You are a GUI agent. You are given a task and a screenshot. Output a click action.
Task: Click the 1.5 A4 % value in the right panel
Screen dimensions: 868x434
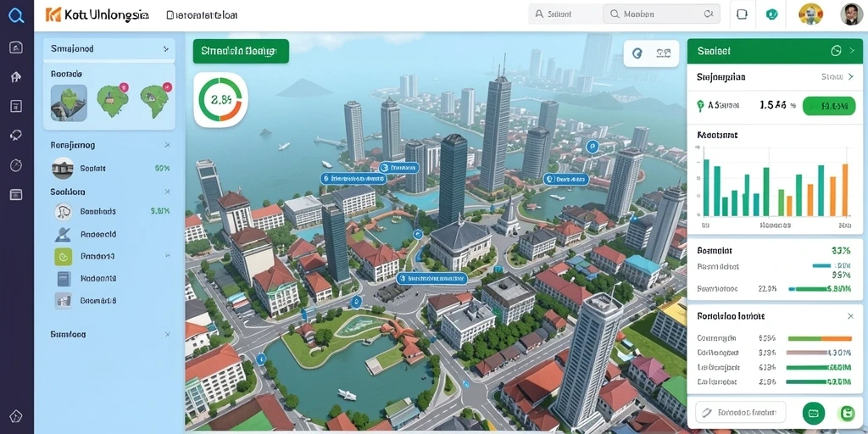pyautogui.click(x=777, y=104)
